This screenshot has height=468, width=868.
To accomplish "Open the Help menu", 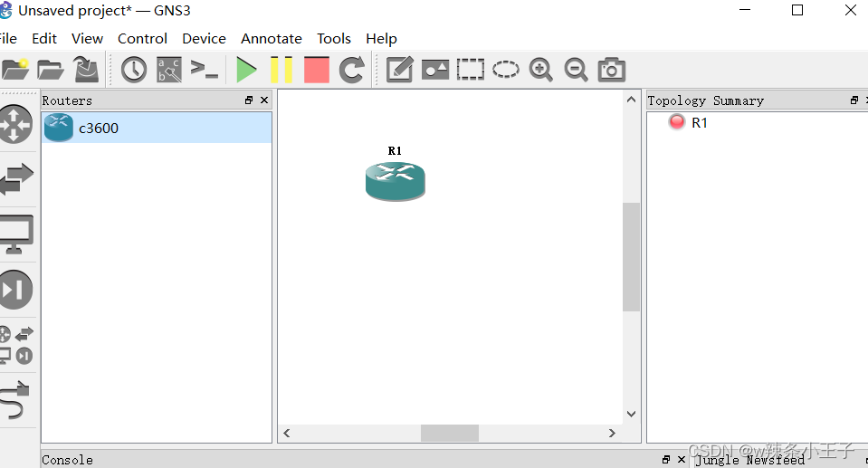I will pos(381,39).
